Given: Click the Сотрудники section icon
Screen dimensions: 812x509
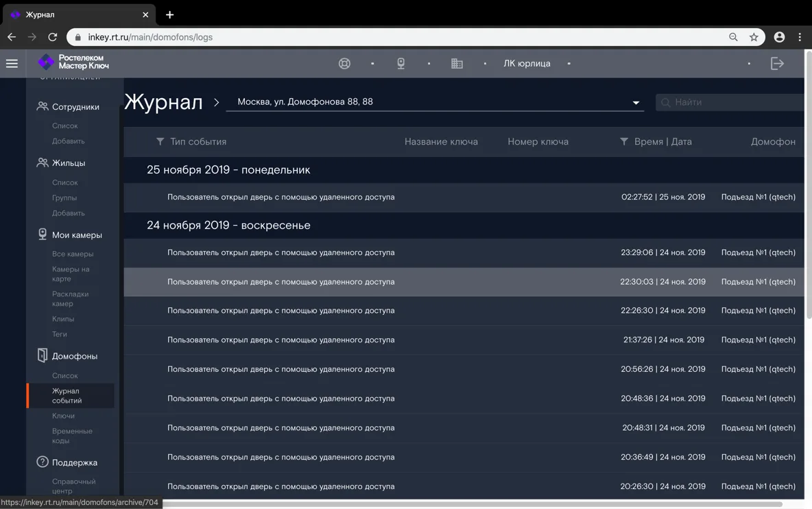Looking at the screenshot, I should click(43, 106).
